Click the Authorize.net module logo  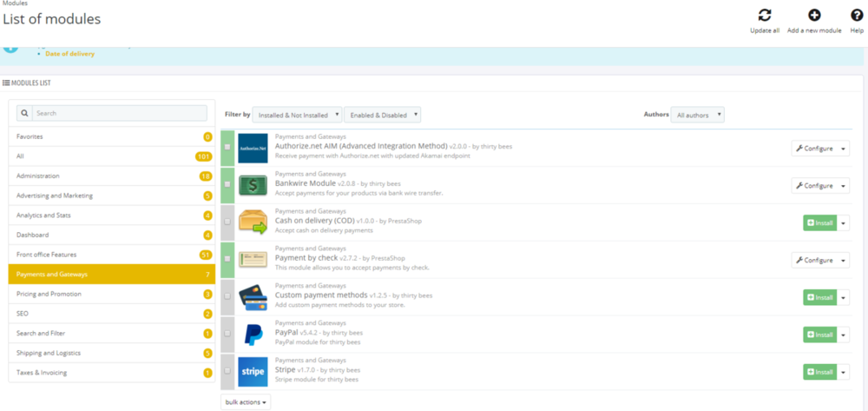253,148
